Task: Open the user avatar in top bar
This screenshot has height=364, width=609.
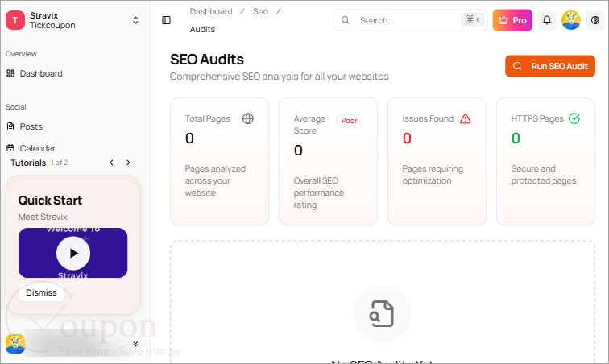Action: coord(571,20)
